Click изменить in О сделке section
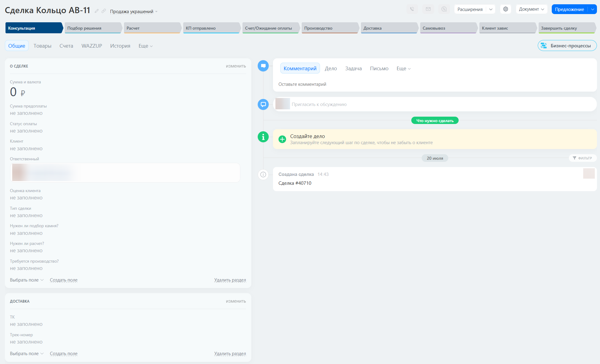Screen dimensions: 600x364 click(236, 66)
